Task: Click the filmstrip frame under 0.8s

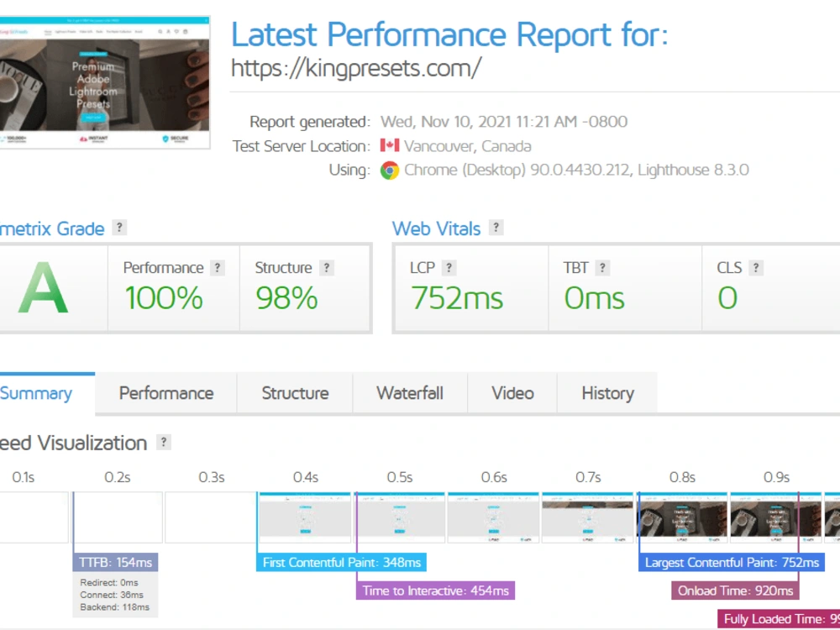Action: pyautogui.click(x=682, y=517)
